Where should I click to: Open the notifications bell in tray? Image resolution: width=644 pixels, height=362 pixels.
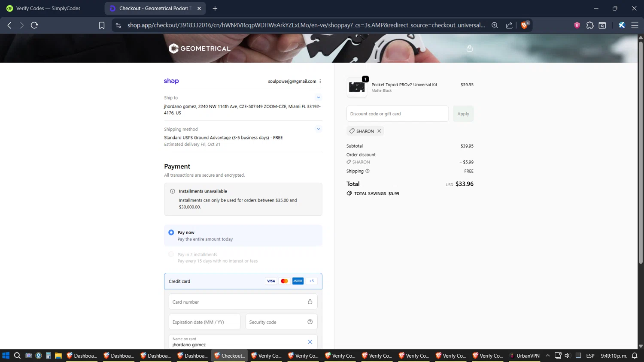pyautogui.click(x=635, y=356)
